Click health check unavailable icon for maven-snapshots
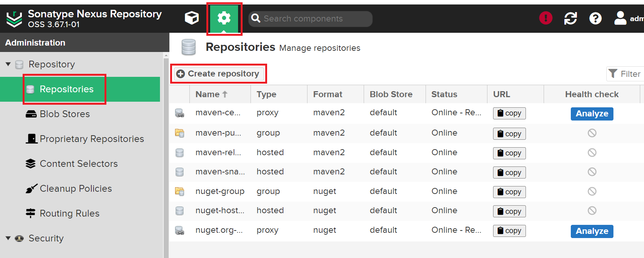644x258 pixels. [x=592, y=172]
